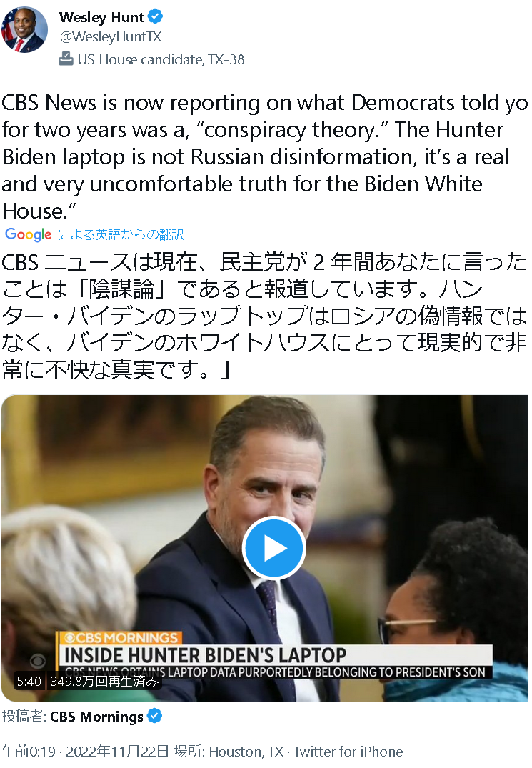Click the CBS Mornings verified badge

point(155,716)
